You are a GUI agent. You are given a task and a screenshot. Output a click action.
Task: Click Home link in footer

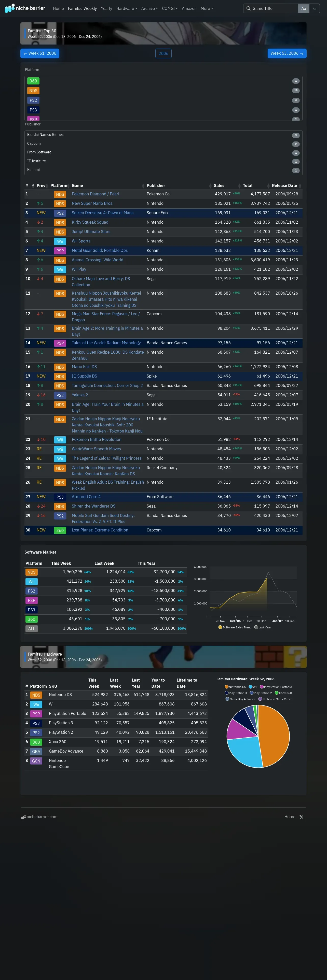(290, 817)
